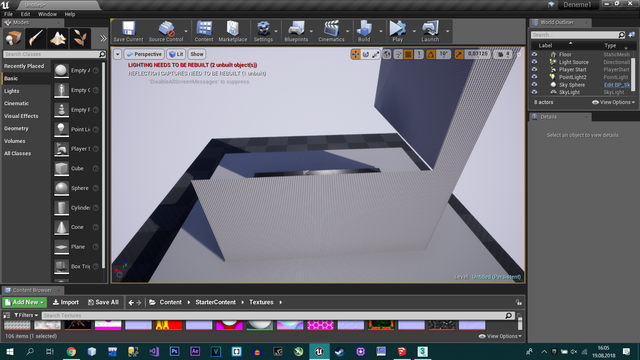
Task: Click the viewport Show button
Action: tap(197, 54)
